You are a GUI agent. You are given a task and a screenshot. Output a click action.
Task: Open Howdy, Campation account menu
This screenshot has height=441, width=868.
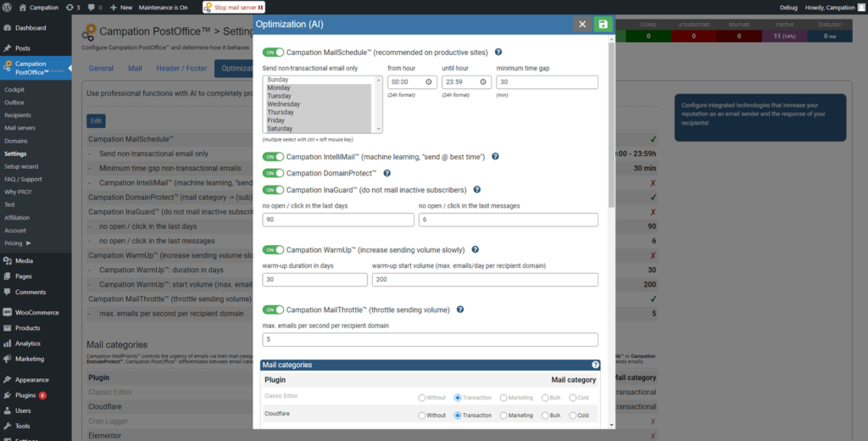coord(835,8)
